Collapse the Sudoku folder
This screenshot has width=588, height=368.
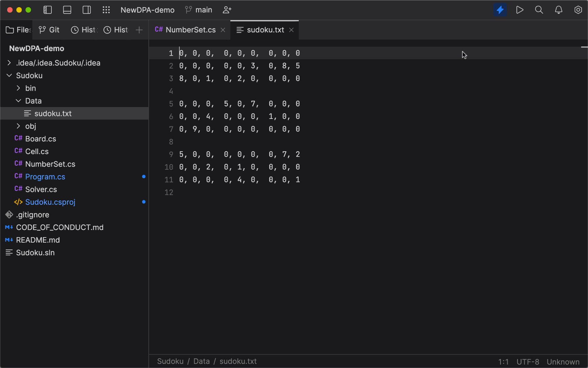pos(9,75)
